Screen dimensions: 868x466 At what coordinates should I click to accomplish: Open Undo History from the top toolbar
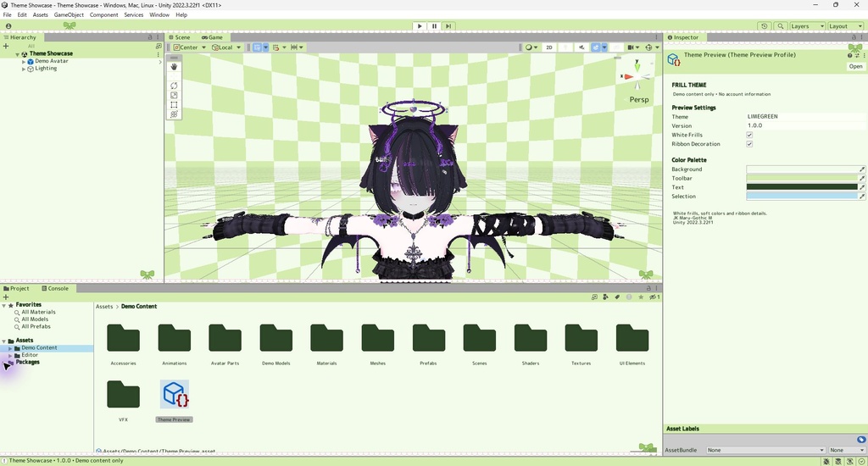(765, 26)
